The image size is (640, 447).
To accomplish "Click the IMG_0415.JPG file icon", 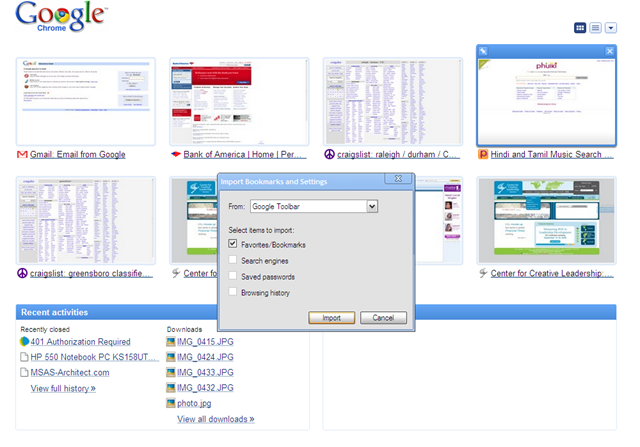I will click(171, 342).
